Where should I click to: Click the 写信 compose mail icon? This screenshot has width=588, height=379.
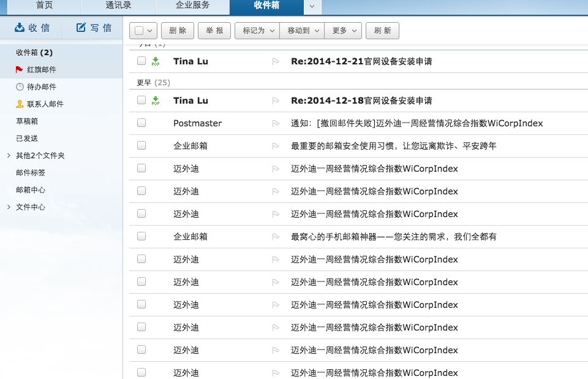tap(81, 28)
